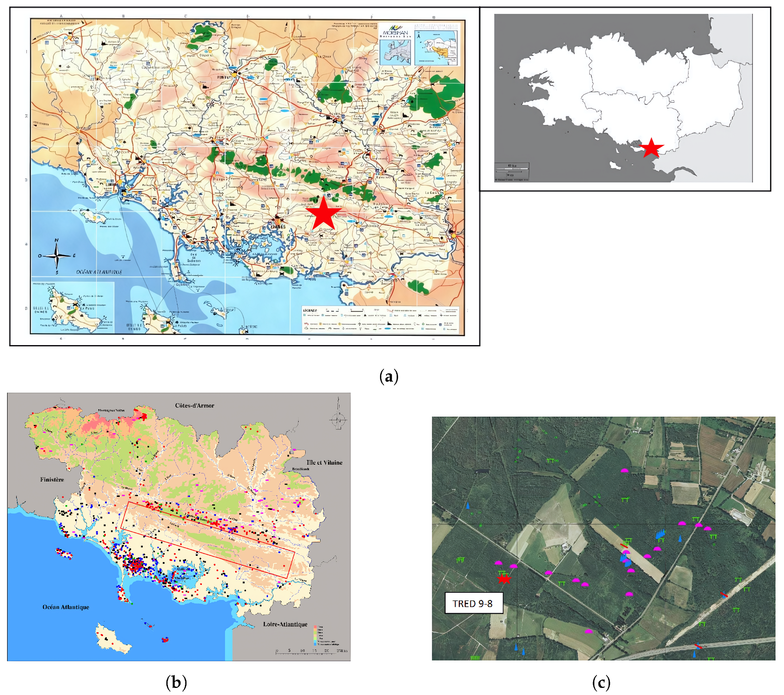The height and width of the screenshot is (695, 784).
Task: Click the (c) subfigure caption
Action: [601, 683]
